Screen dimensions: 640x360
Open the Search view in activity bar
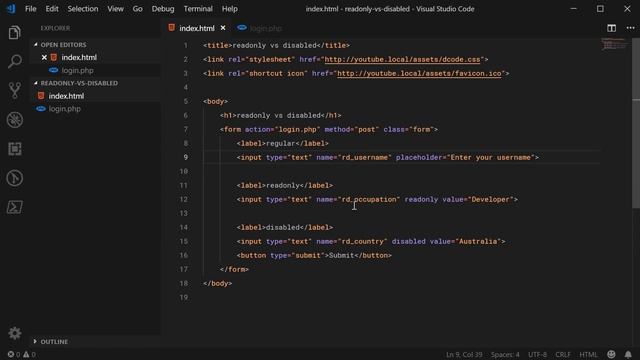coord(14,62)
